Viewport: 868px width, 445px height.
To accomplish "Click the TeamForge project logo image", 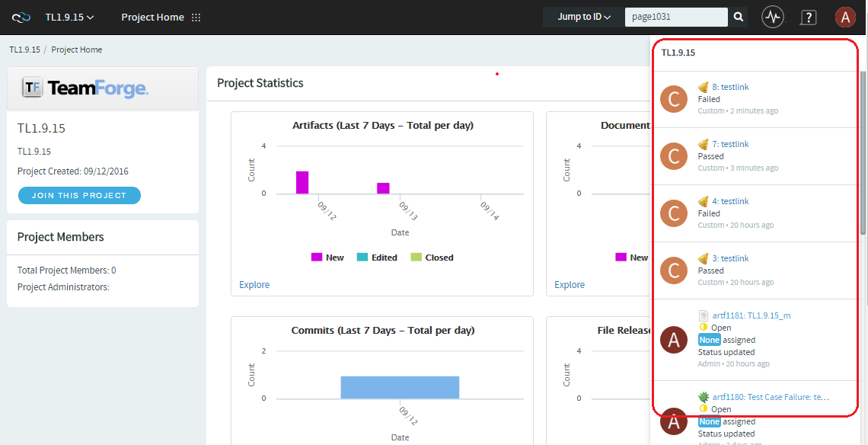I will [x=85, y=88].
